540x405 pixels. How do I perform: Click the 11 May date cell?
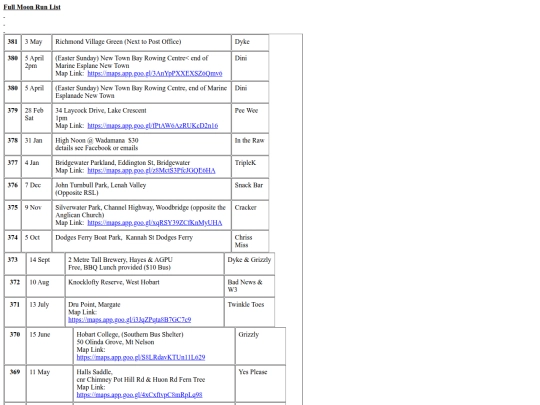point(49,384)
